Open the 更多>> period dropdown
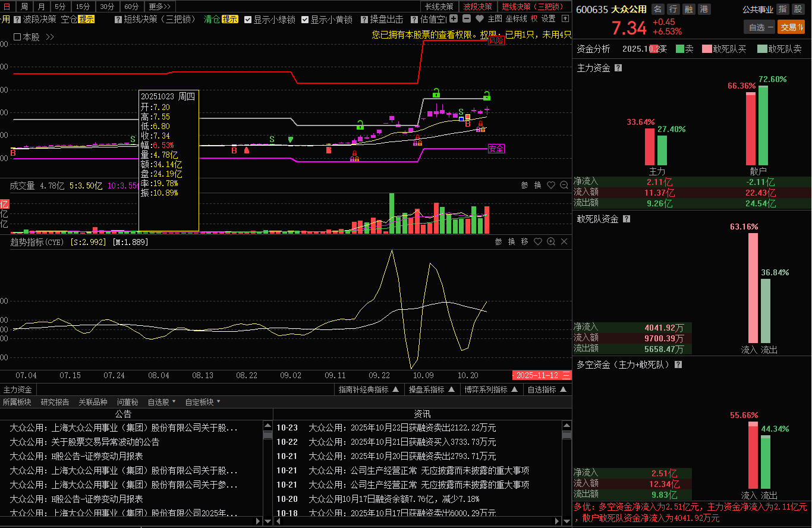 [159, 7]
